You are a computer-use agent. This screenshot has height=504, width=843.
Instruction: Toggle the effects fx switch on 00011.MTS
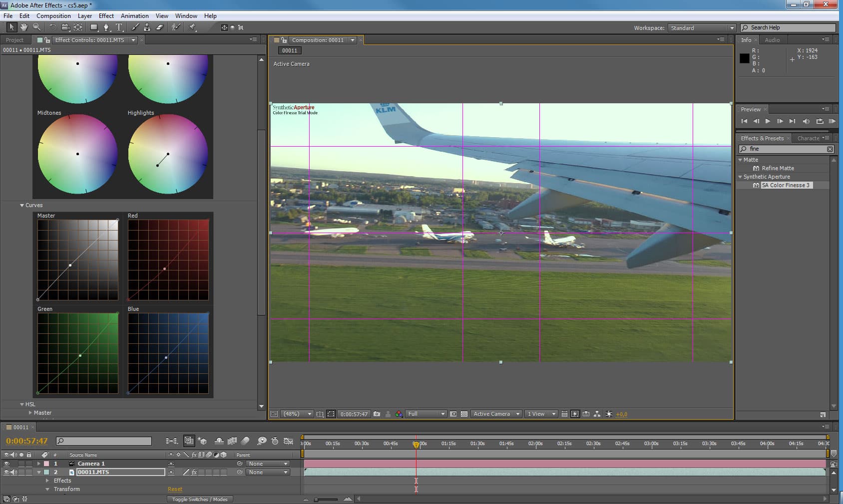pyautogui.click(x=194, y=472)
